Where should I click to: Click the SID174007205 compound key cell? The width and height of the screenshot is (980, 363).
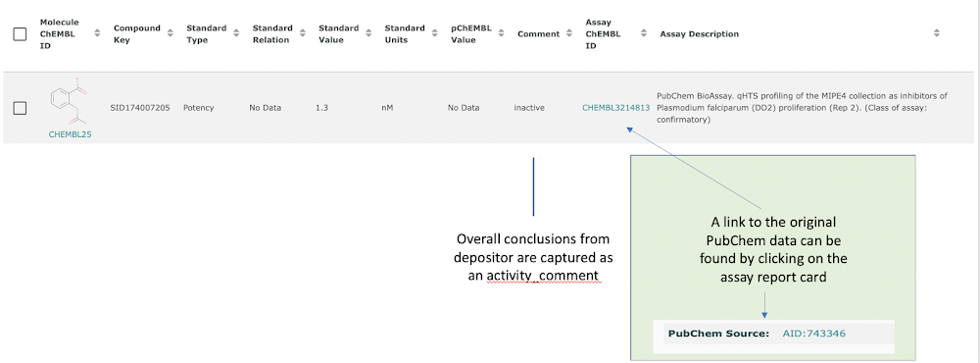point(140,108)
